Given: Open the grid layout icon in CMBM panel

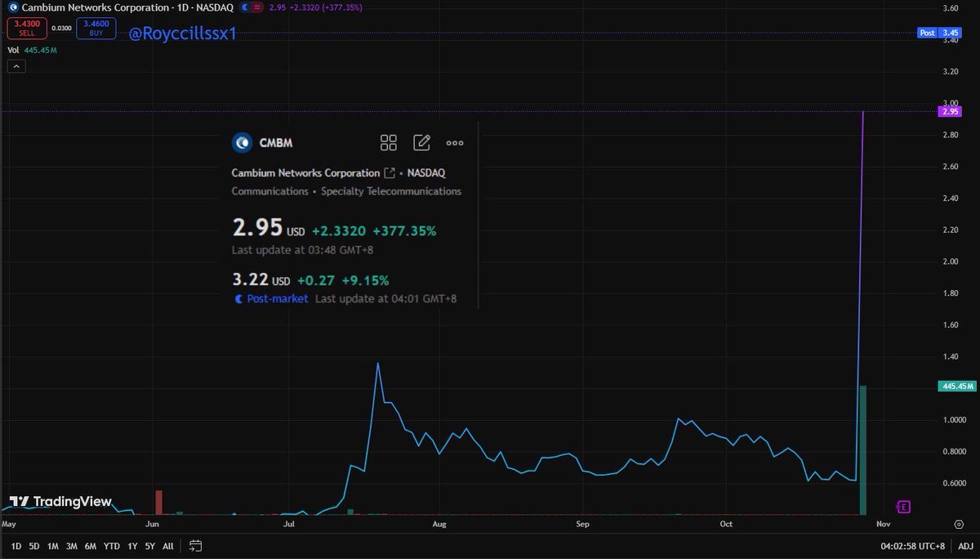Looking at the screenshot, I should point(389,142).
